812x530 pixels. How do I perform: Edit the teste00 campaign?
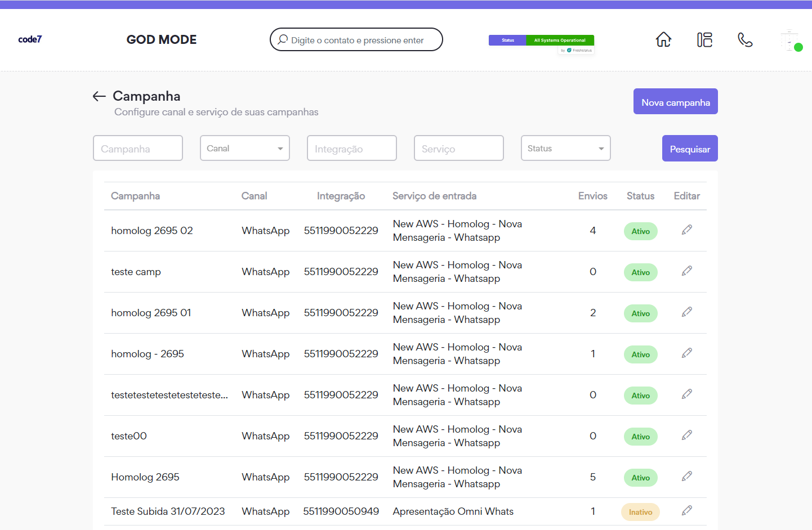tap(686, 435)
